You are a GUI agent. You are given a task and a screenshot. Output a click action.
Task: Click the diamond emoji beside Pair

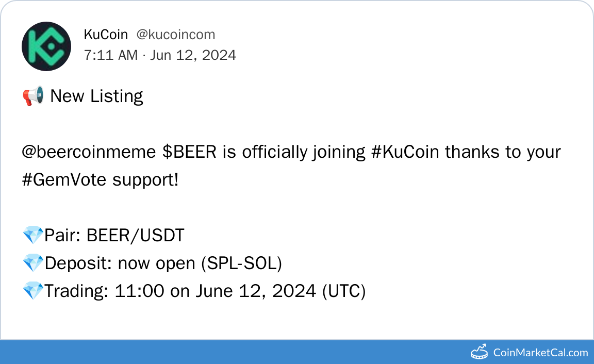(33, 236)
